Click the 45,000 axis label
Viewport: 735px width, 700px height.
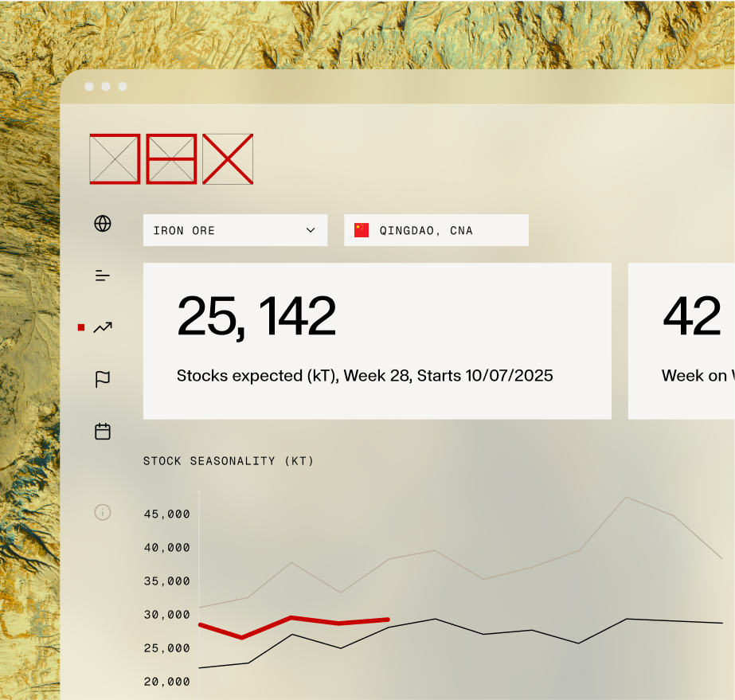pos(167,514)
